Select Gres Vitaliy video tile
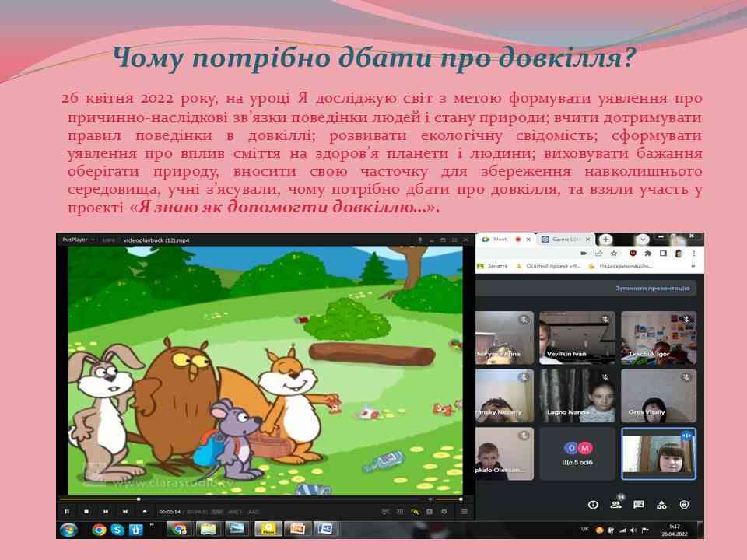 click(x=659, y=396)
